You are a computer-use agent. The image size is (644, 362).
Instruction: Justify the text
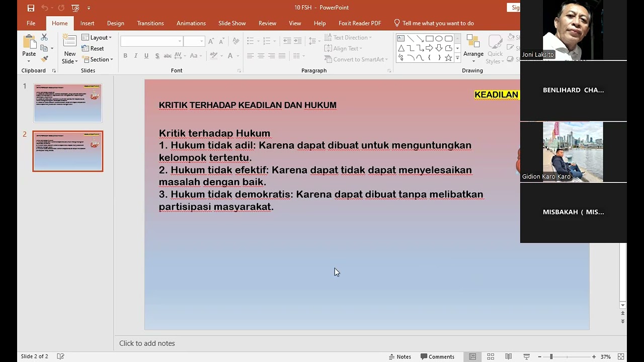tap(282, 56)
